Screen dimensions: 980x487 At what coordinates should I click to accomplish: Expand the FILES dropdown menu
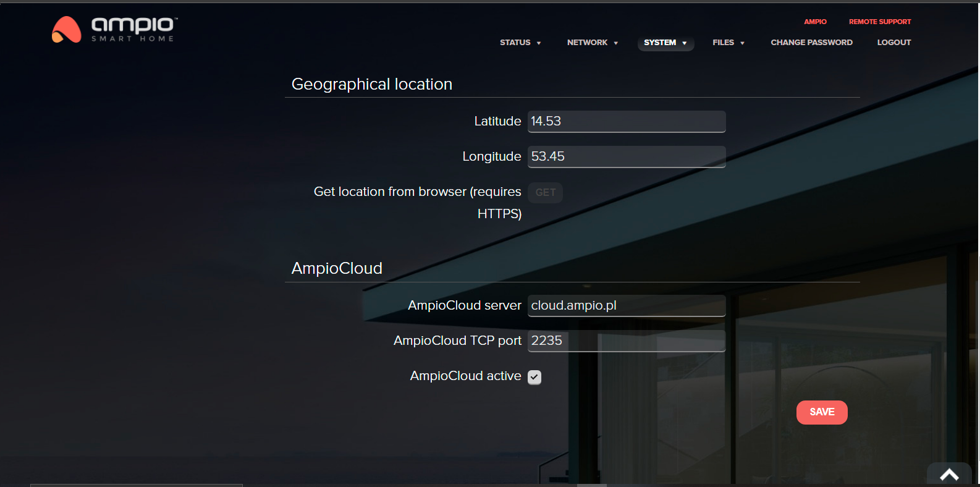tap(729, 43)
